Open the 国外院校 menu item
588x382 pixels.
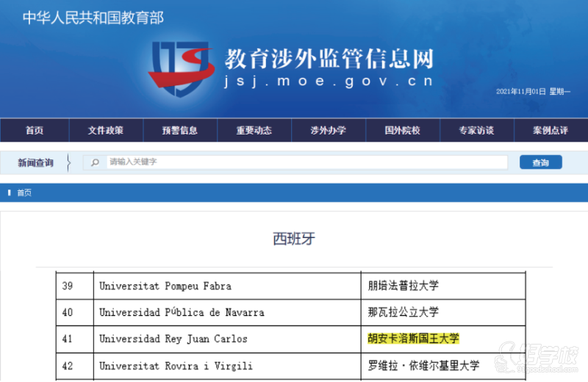tap(403, 131)
